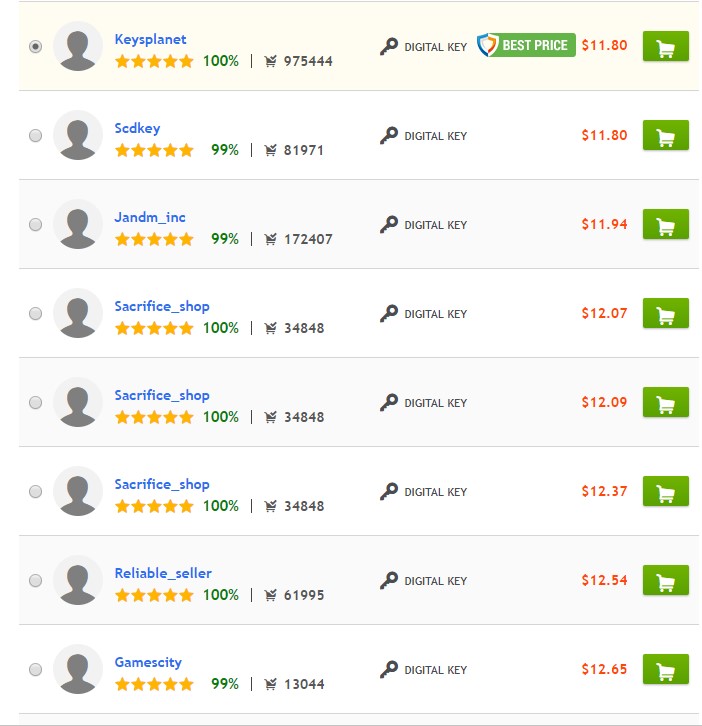
Task: Open the Scdkey seller profile link
Action: click(137, 128)
